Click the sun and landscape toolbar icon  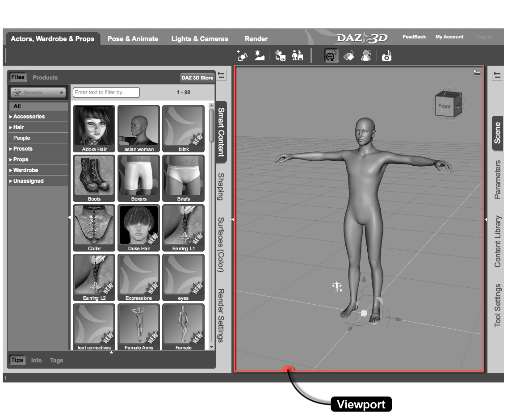click(260, 55)
